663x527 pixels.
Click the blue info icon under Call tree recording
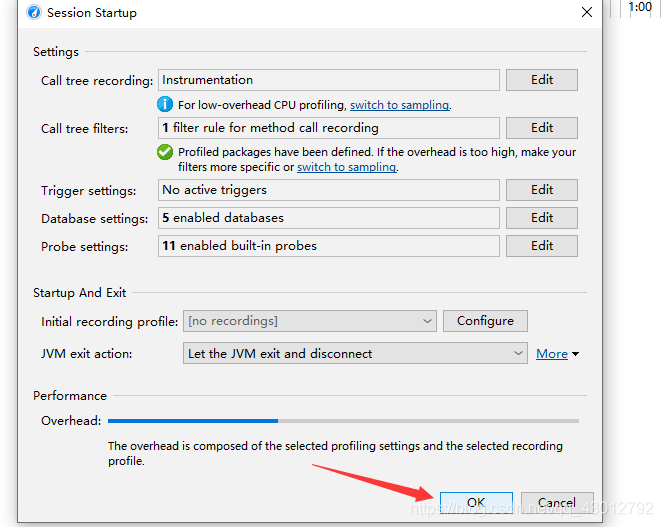[x=166, y=104]
